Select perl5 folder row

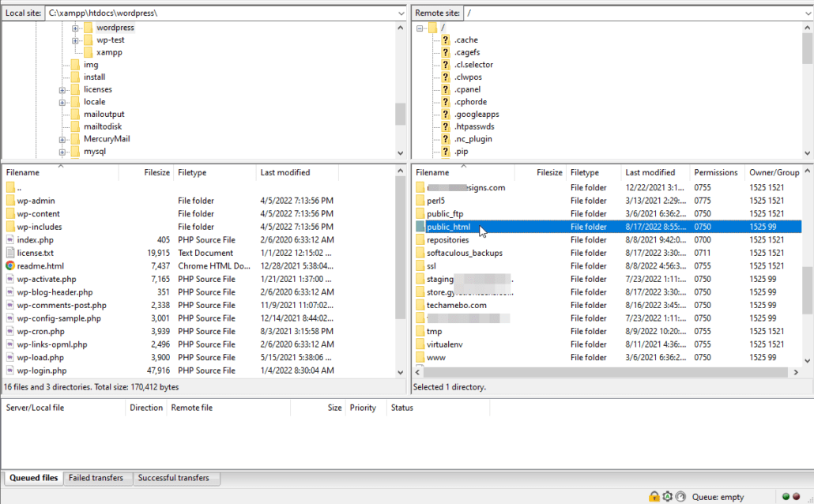click(608, 201)
